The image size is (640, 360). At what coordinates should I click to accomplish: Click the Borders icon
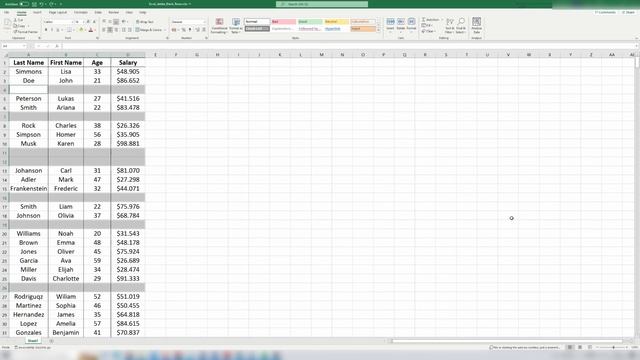69,30
